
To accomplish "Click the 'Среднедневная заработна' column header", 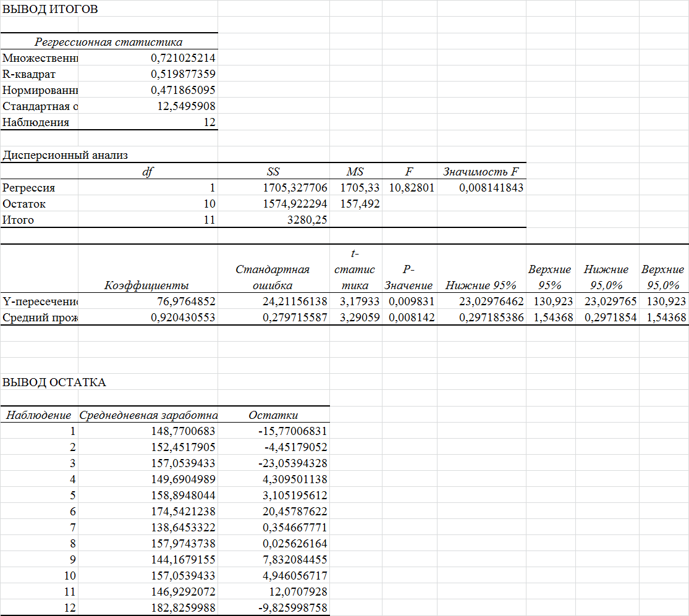I will coord(148,415).
